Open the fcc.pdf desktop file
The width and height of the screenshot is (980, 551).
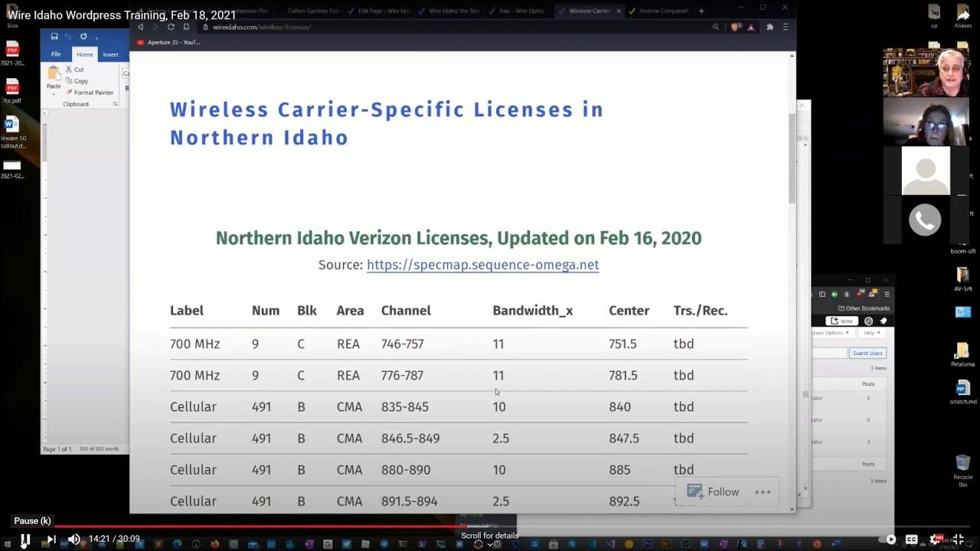tap(12, 90)
